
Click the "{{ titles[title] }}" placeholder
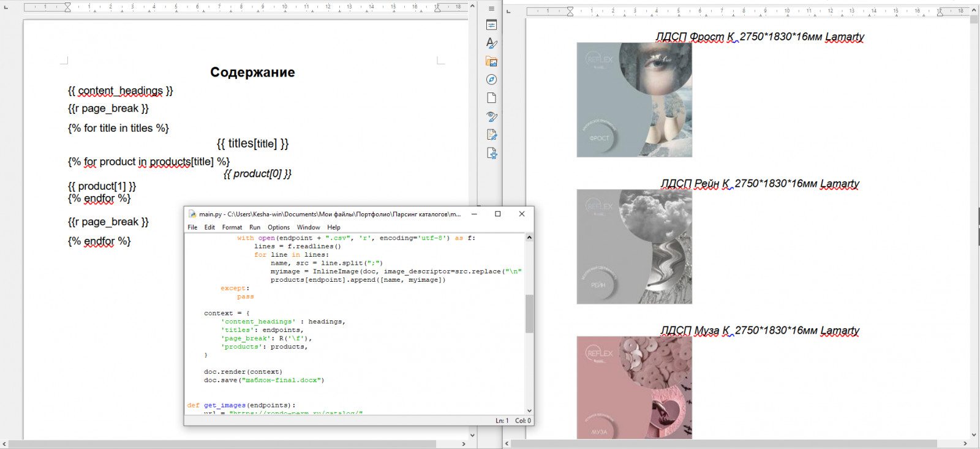coord(252,143)
